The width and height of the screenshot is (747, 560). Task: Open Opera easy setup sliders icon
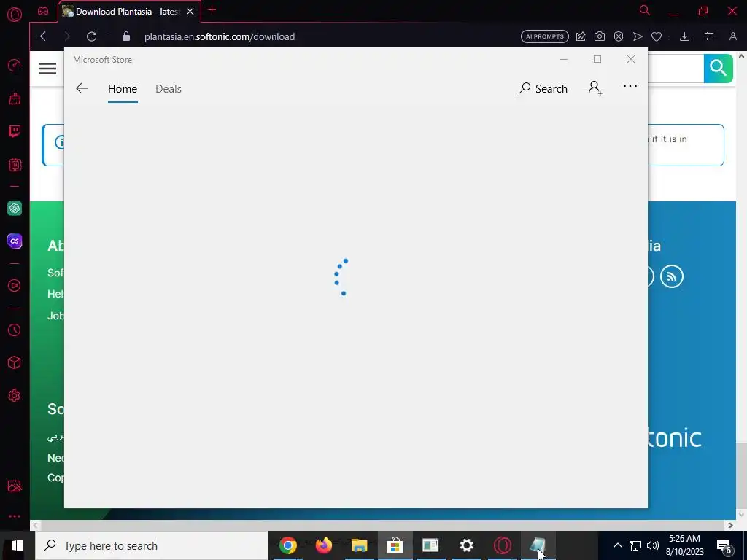pos(709,36)
